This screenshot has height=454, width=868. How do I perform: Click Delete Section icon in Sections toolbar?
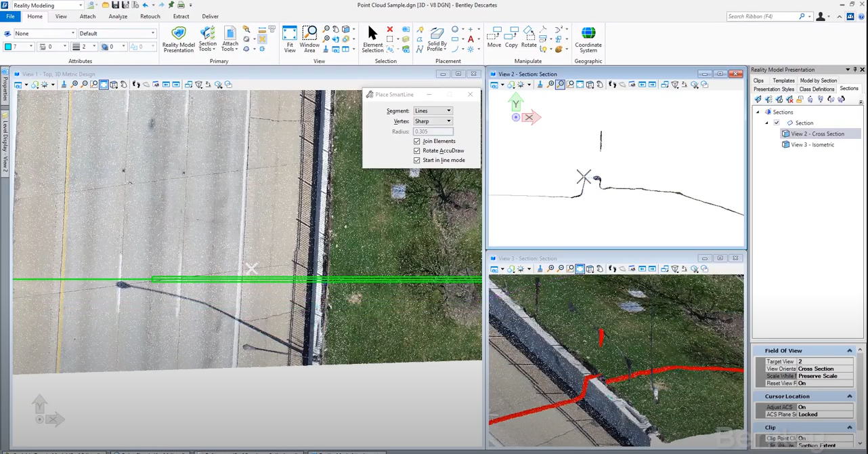pyautogui.click(x=789, y=99)
